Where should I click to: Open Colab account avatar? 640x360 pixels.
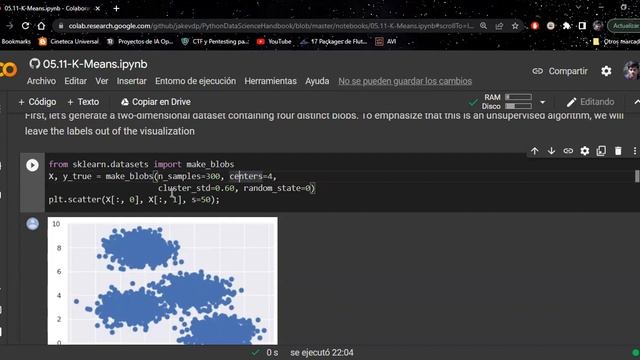click(632, 71)
